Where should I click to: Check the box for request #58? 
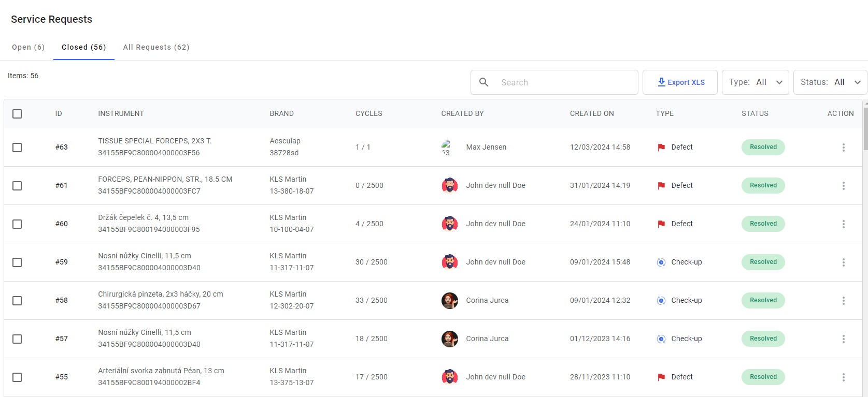(17, 301)
